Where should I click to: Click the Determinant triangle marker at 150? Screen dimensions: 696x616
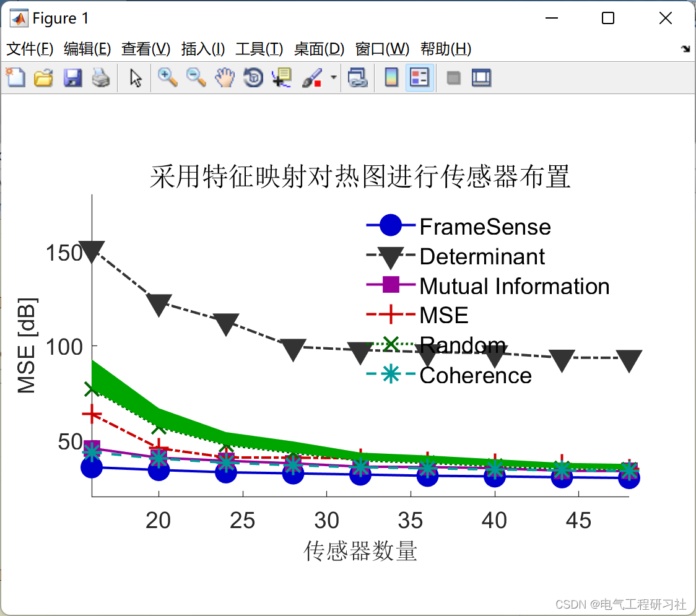(x=92, y=251)
